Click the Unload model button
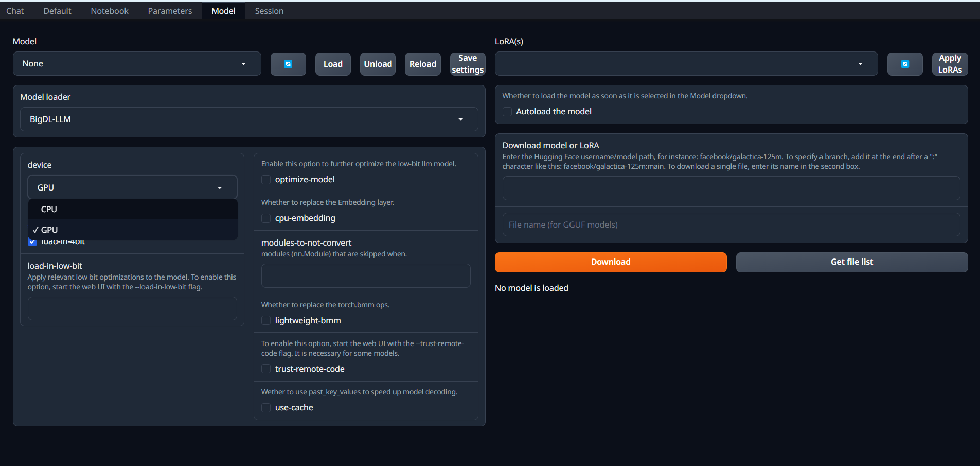The width and height of the screenshot is (980, 466). (378, 64)
